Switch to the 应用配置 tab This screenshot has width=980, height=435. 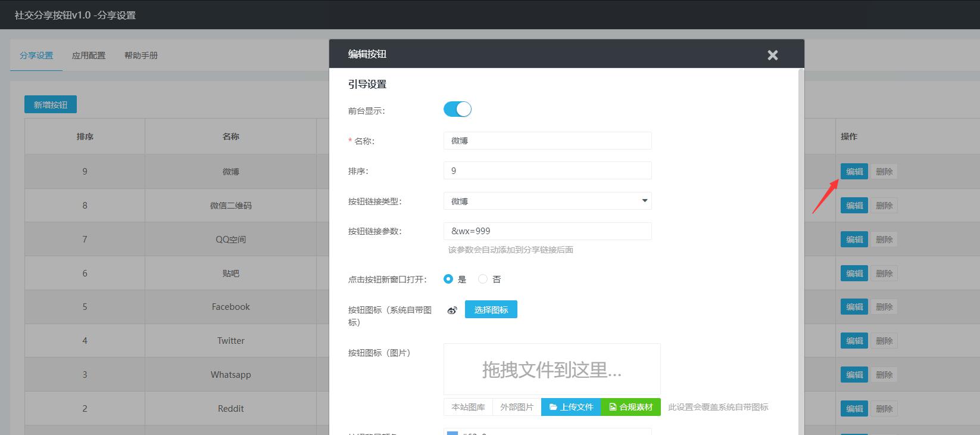(89, 55)
